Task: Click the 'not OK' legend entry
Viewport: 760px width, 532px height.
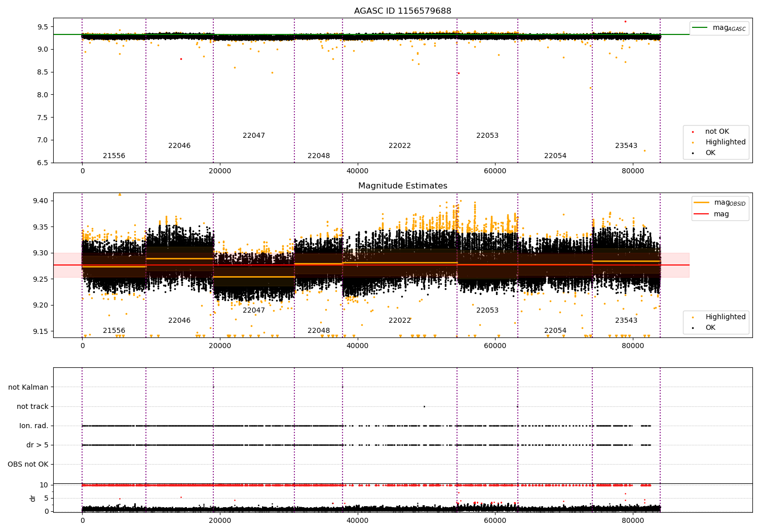Action: tap(717, 131)
